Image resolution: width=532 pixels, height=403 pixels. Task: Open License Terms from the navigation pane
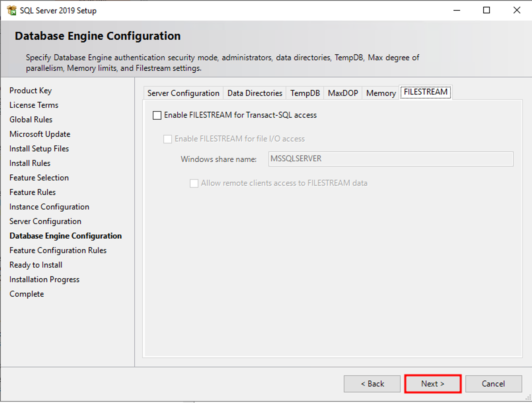[x=34, y=105]
